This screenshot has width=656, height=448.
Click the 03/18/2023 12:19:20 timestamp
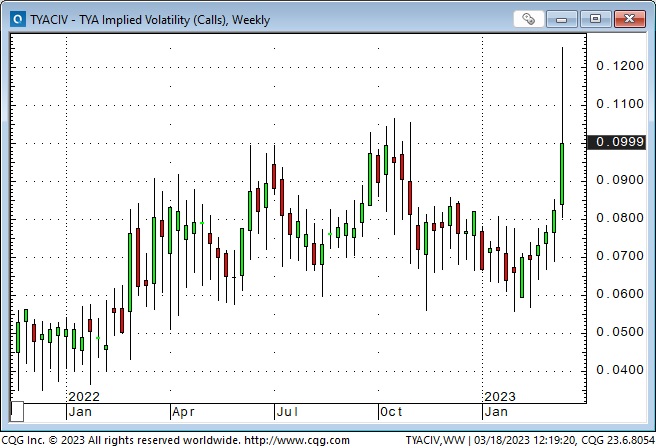pos(525,440)
